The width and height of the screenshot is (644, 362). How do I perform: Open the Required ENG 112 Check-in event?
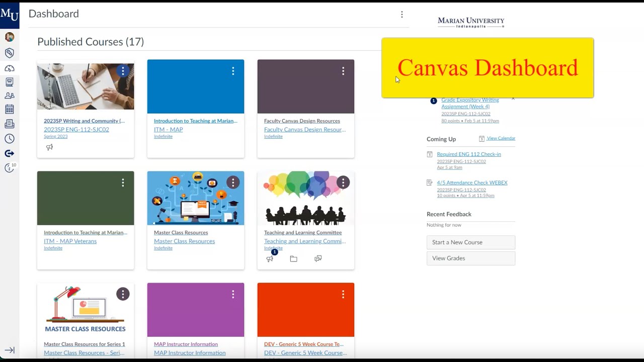469,154
